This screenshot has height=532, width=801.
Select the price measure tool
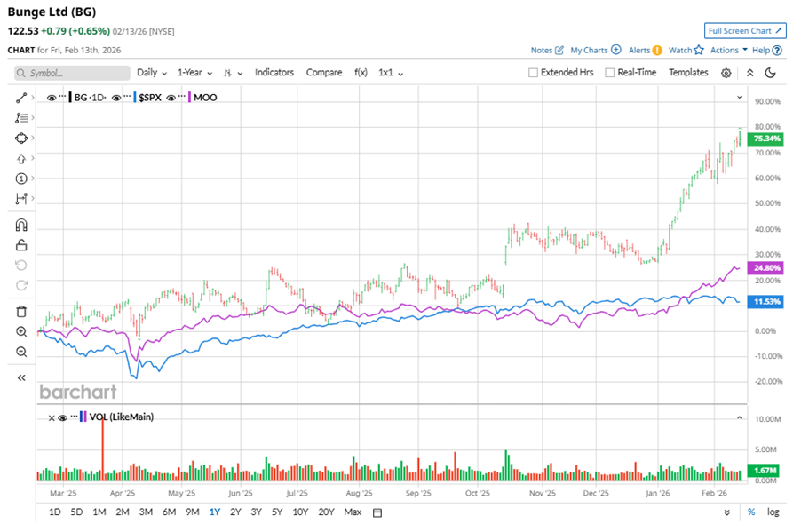[21, 198]
